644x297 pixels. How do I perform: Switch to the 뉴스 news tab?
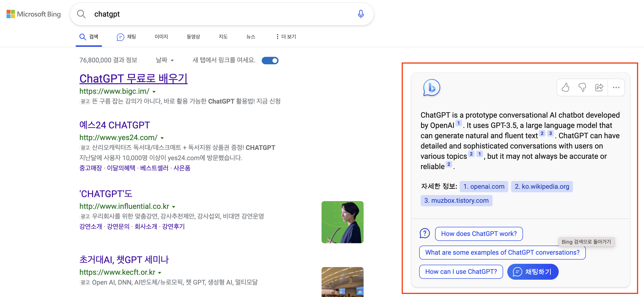(x=251, y=36)
